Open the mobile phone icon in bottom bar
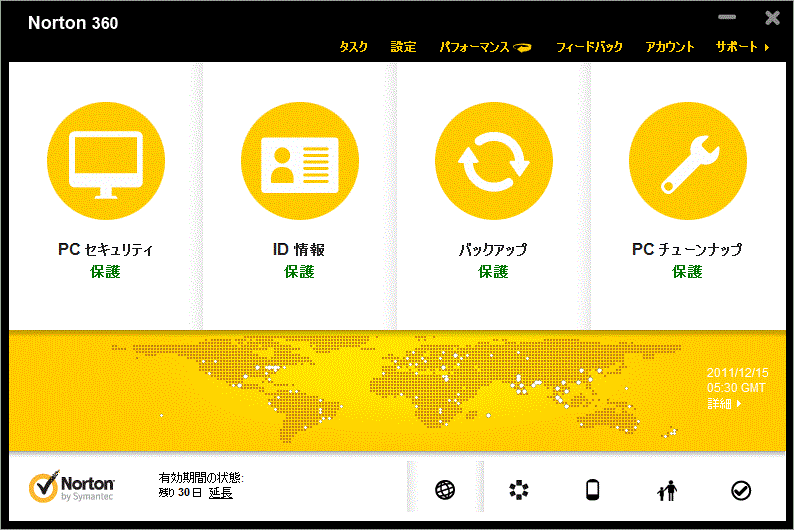The image size is (794, 530). coord(592,490)
